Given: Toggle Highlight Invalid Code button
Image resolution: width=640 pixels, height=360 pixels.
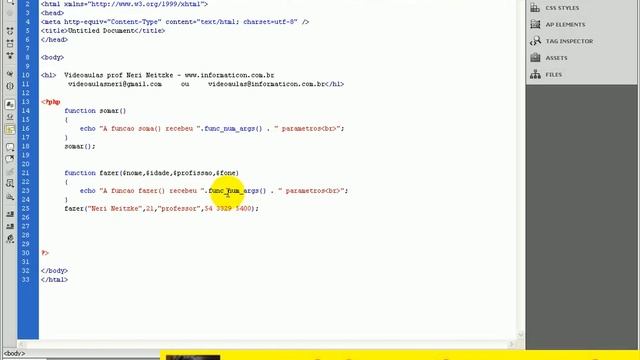Looking at the screenshot, I should pyautogui.click(x=10, y=117).
